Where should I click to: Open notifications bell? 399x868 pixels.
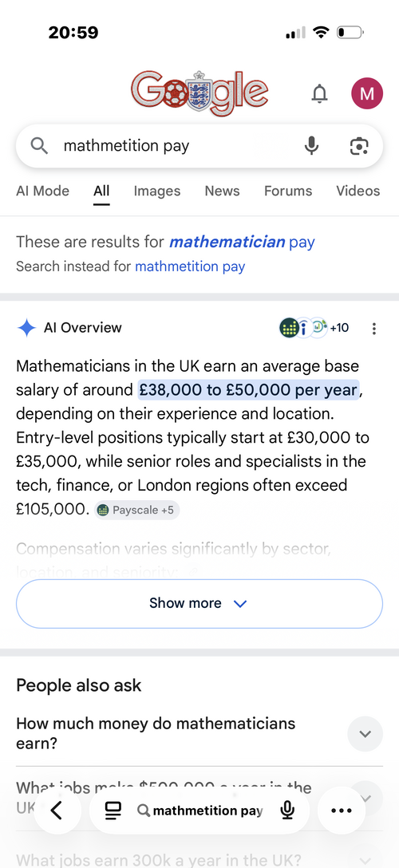319,94
